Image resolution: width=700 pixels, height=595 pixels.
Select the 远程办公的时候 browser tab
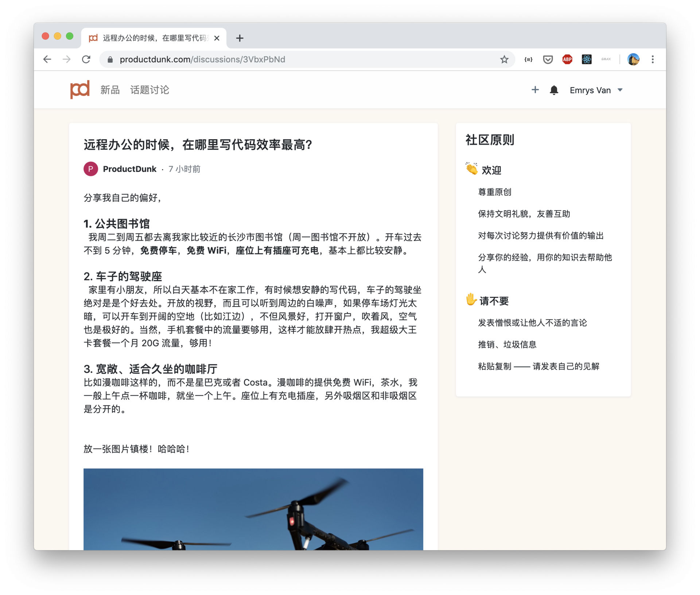[153, 38]
